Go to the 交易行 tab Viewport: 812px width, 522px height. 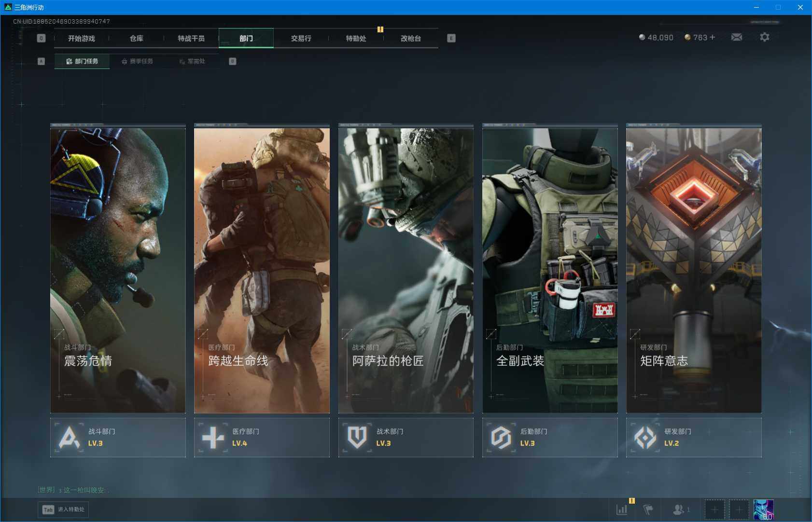tap(301, 38)
